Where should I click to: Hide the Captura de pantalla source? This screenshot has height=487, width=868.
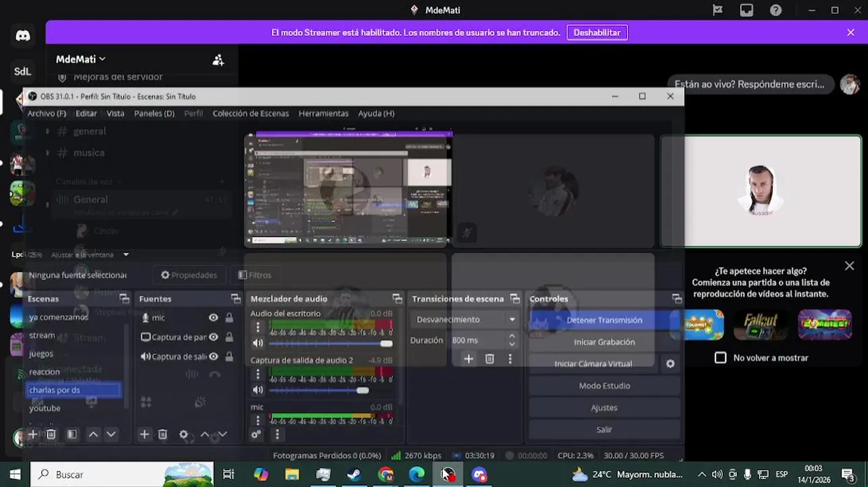pos(213,337)
